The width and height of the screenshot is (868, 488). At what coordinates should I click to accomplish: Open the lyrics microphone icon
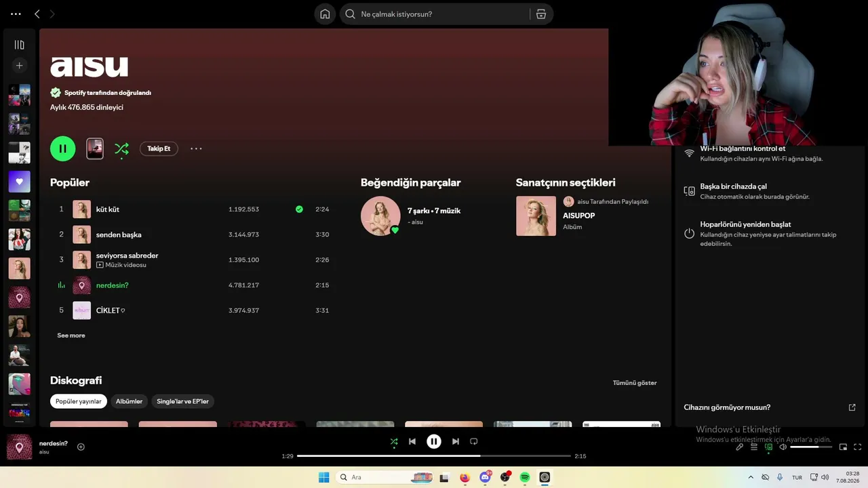click(x=740, y=447)
